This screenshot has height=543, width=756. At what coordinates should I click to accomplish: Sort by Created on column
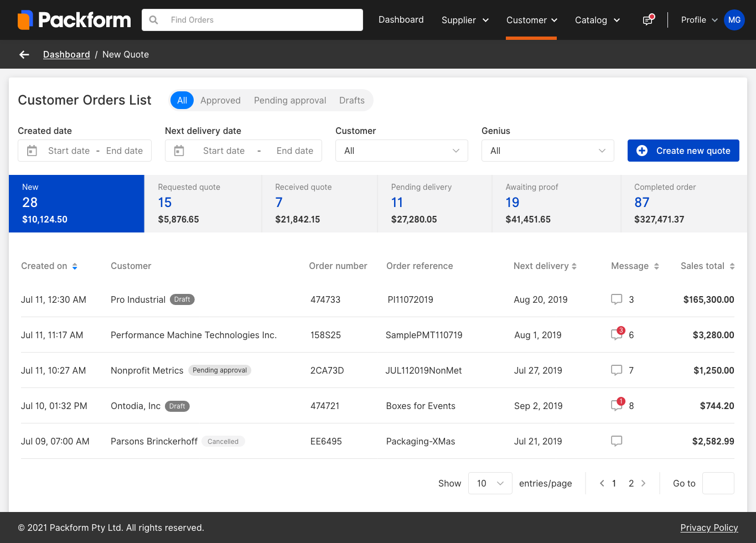(x=75, y=266)
